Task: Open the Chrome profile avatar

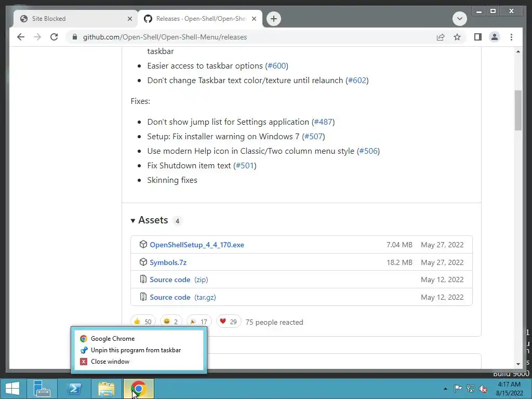Action: pos(495,37)
